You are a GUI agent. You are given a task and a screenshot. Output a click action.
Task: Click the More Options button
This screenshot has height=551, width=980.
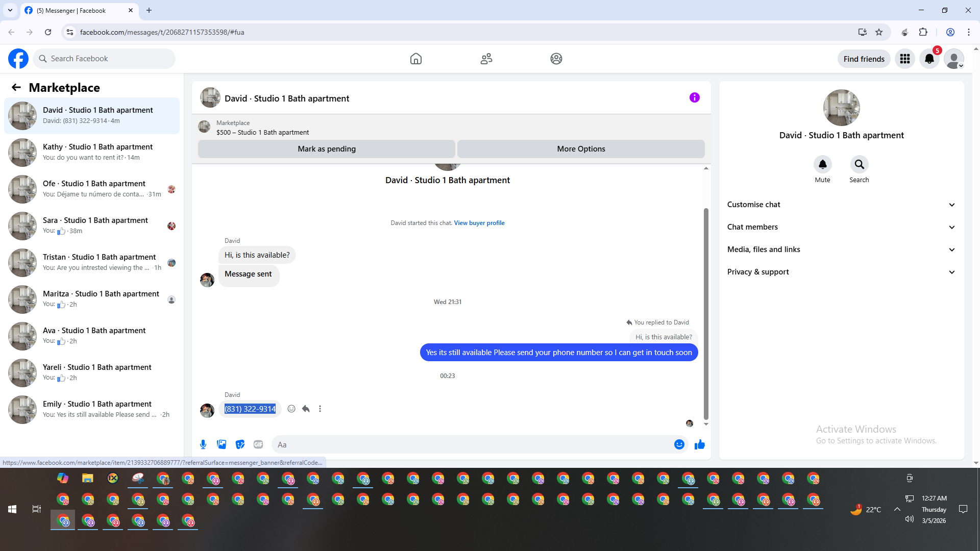[581, 149]
